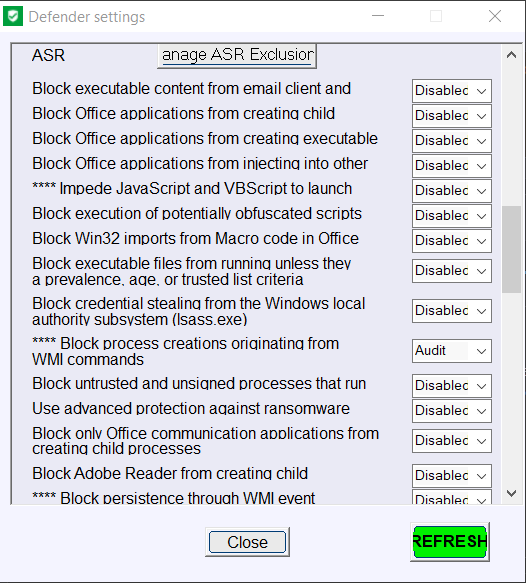Open dropdown for potentially obfuscated scripts
The width and height of the screenshot is (526, 583).
(452, 215)
